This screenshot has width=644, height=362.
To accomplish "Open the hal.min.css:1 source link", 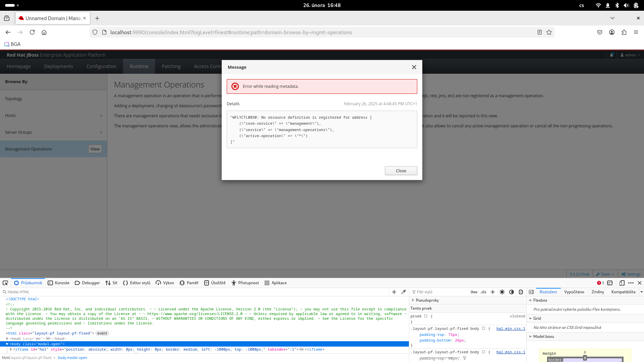I will [x=511, y=328].
